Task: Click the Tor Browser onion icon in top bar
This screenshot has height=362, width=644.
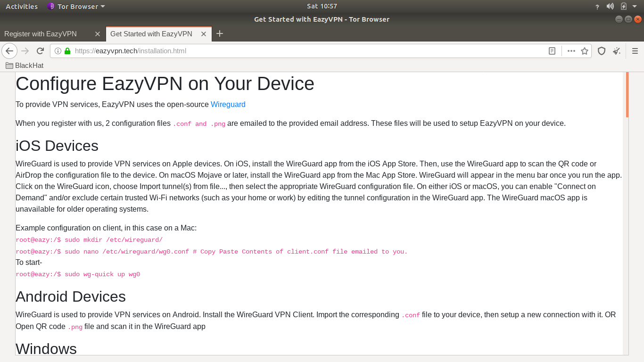Action: 51,6
